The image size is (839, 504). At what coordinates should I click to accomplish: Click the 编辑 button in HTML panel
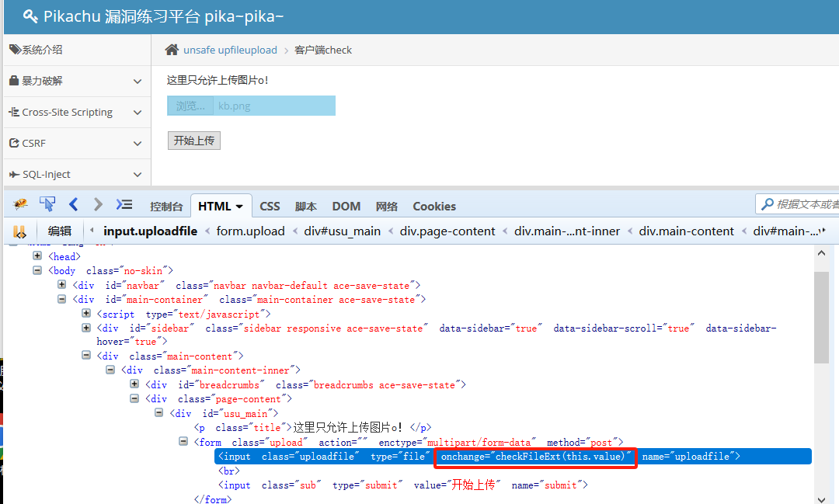(x=59, y=231)
